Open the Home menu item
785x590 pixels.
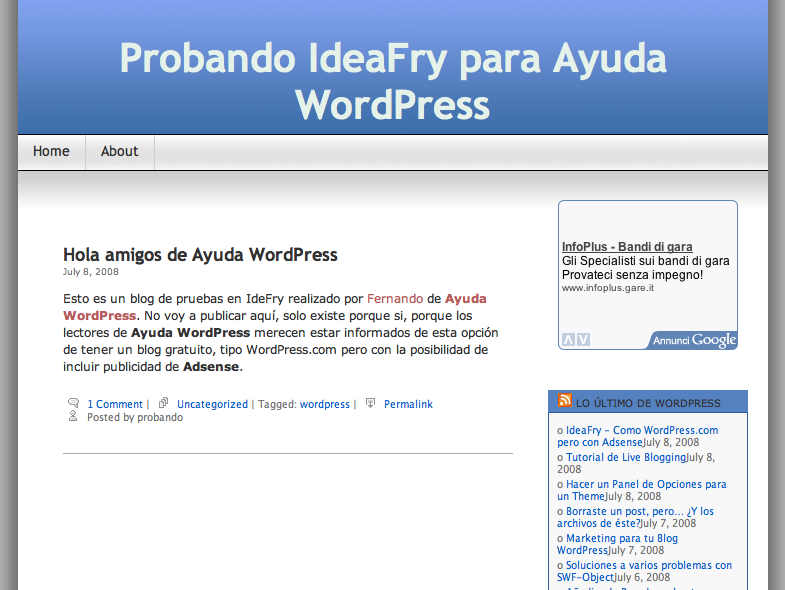point(51,152)
